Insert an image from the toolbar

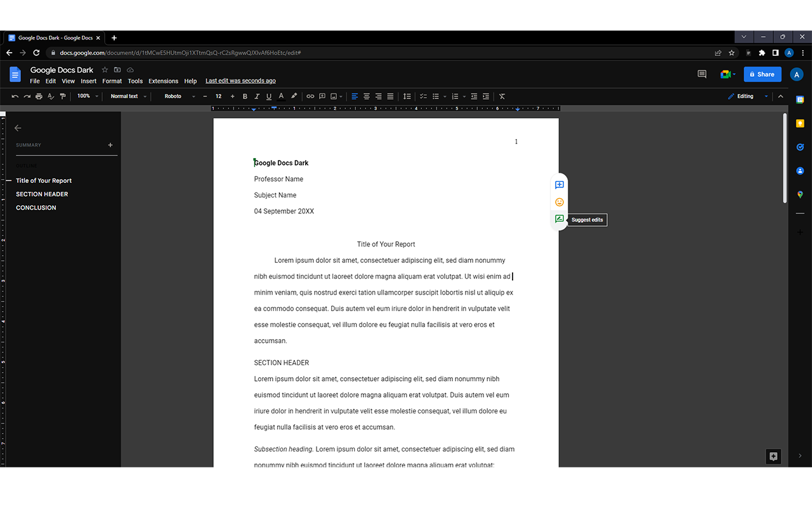tap(334, 97)
